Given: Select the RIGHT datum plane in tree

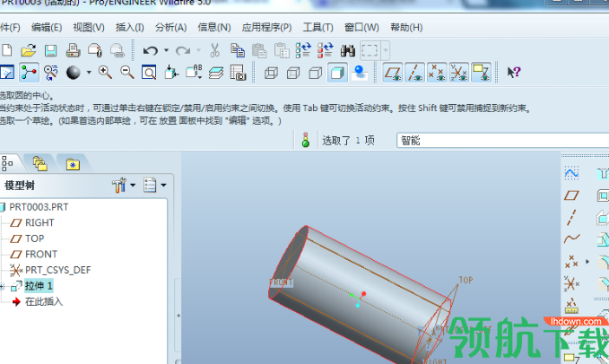Looking at the screenshot, I should click(39, 222).
